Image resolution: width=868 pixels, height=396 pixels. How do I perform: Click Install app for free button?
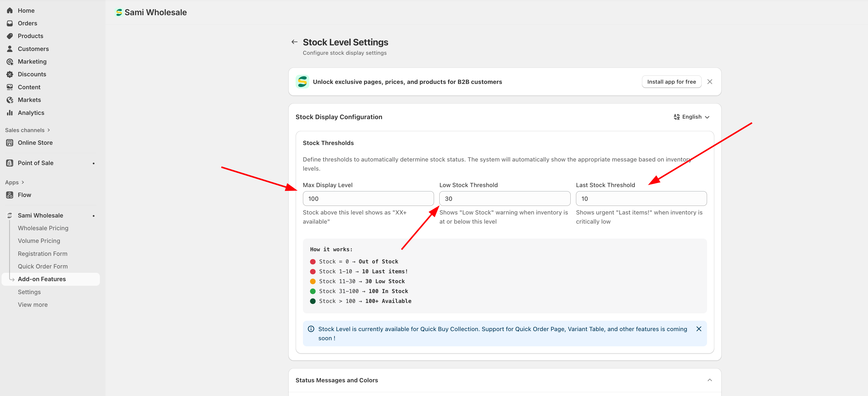[x=671, y=82]
